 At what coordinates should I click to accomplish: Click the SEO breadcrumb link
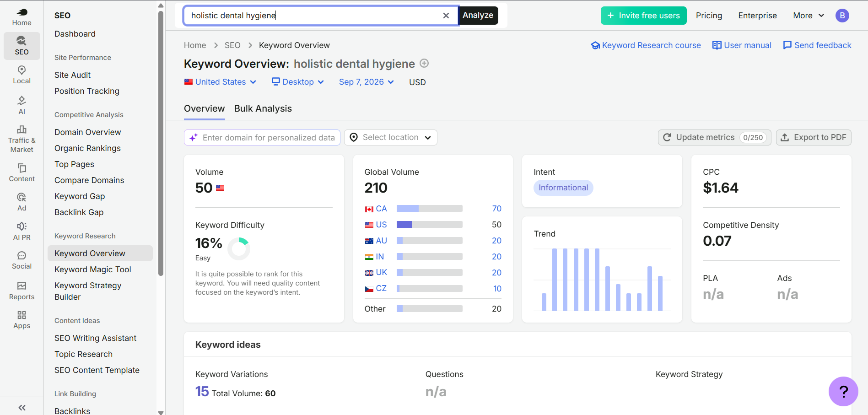click(x=232, y=45)
